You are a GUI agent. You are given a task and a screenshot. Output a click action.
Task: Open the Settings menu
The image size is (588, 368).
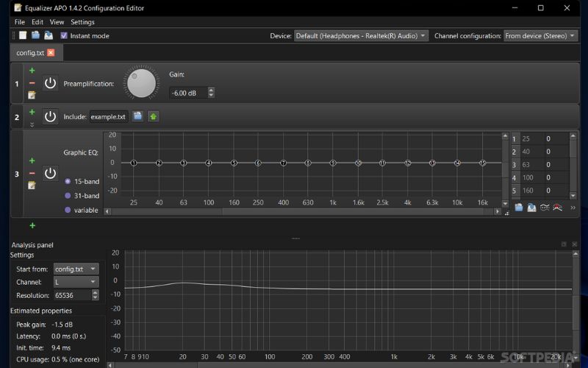tap(82, 22)
